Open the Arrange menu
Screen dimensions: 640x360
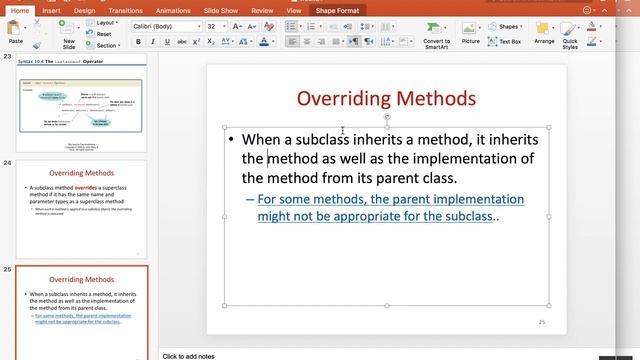tap(544, 33)
